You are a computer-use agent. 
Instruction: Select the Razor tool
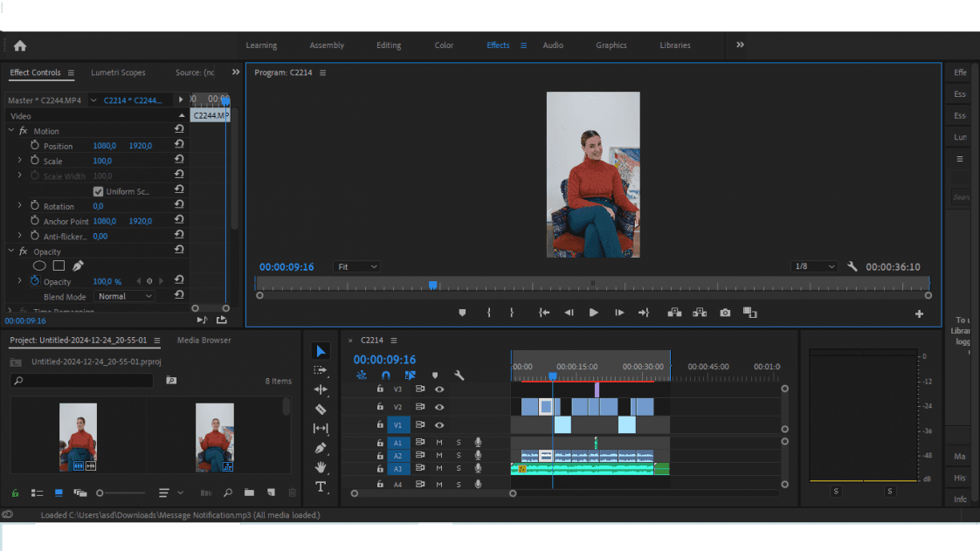[x=321, y=410]
